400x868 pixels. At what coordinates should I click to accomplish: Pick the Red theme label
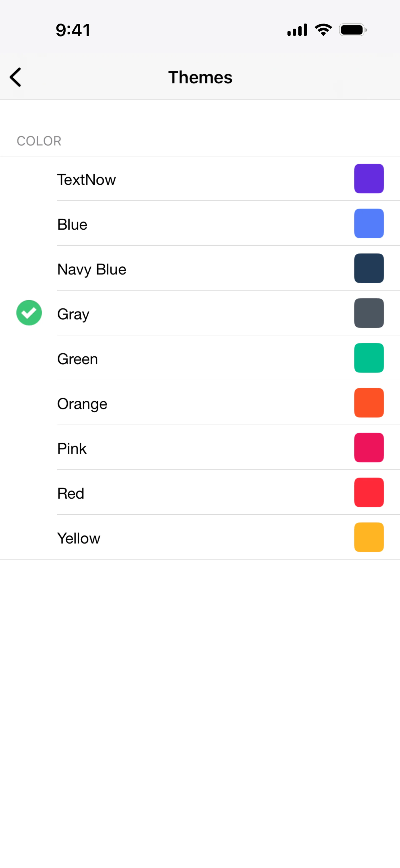(71, 493)
